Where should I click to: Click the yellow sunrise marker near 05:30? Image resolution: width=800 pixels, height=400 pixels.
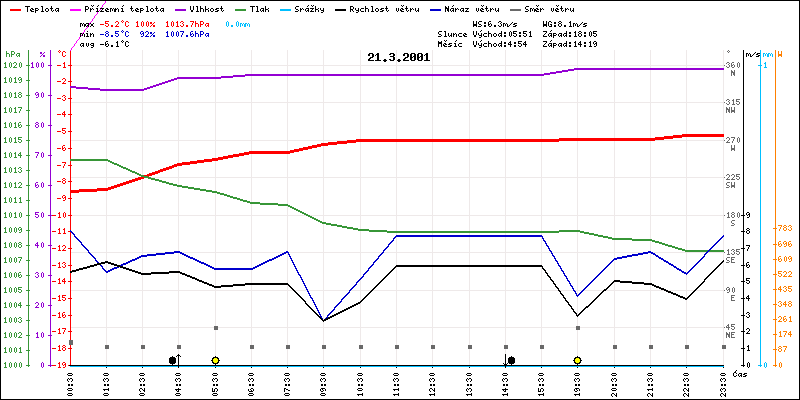[x=215, y=360]
